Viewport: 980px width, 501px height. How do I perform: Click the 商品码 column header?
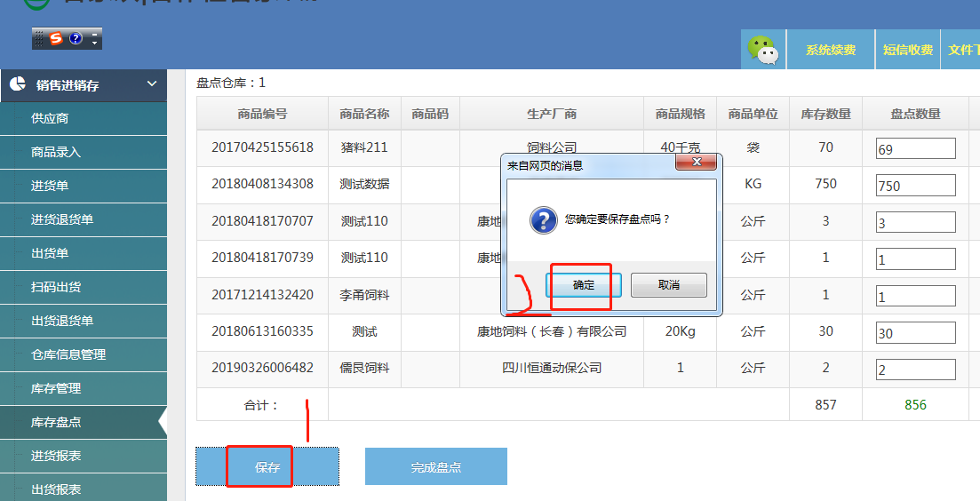tap(430, 114)
